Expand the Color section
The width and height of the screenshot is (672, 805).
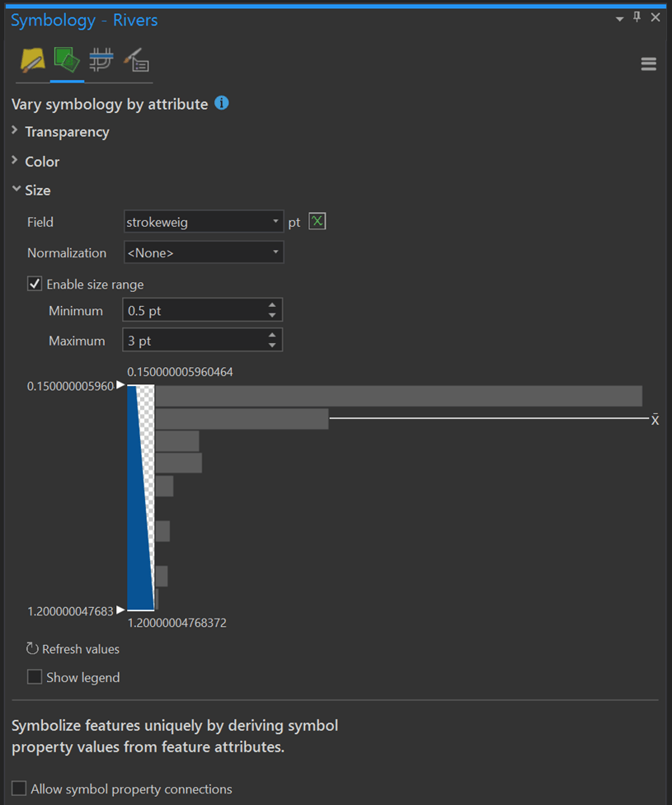15,160
